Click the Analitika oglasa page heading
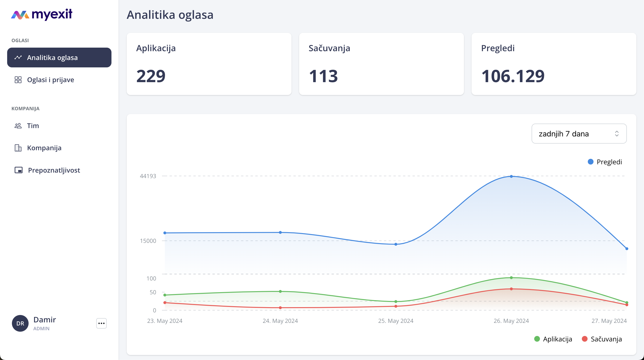Image resolution: width=644 pixels, height=360 pixels. (x=170, y=15)
